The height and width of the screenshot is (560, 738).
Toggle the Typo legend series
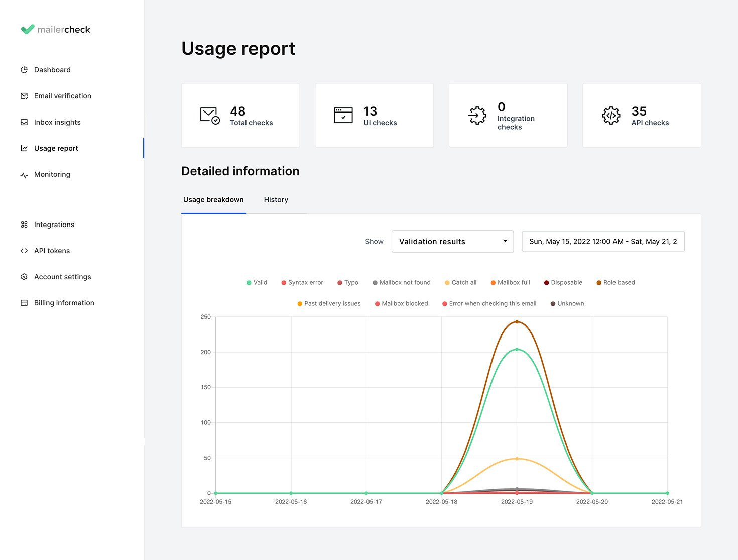348,283
